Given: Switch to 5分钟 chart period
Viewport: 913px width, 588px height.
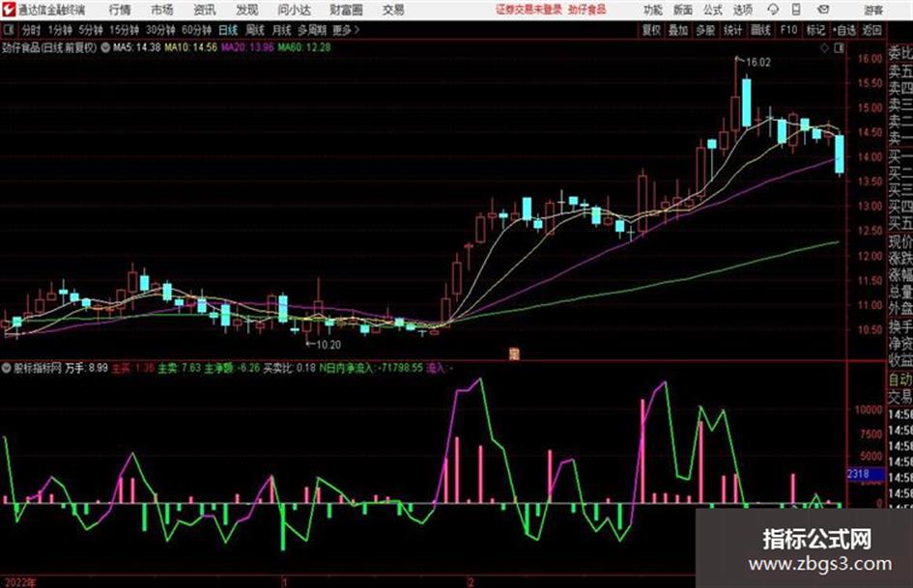Looking at the screenshot, I should 90,30.
